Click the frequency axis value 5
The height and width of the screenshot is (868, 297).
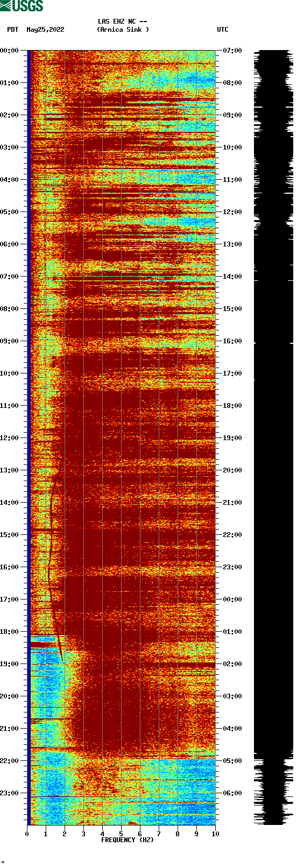[121, 834]
